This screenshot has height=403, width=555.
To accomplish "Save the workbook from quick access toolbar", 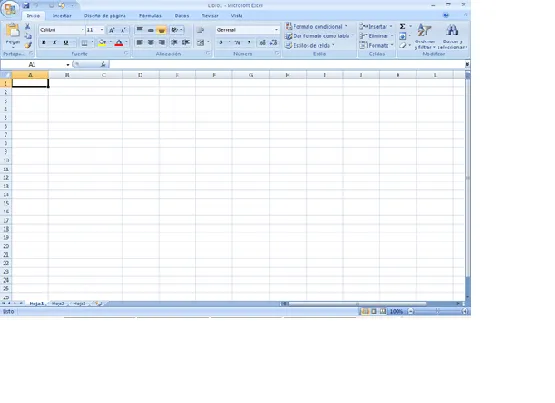I will pos(26,6).
